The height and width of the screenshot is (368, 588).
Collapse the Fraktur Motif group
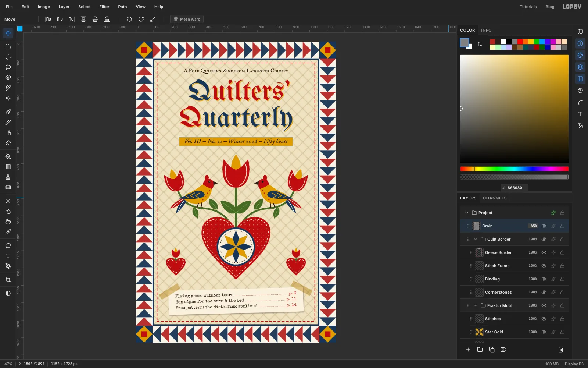[x=476, y=305]
